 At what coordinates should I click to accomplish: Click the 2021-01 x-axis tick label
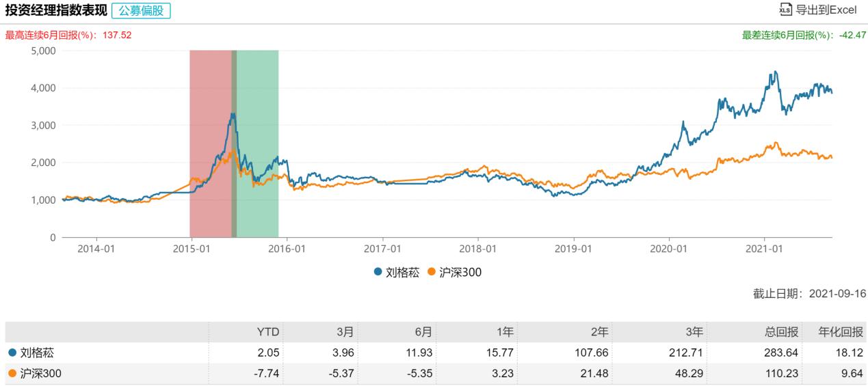(x=764, y=249)
